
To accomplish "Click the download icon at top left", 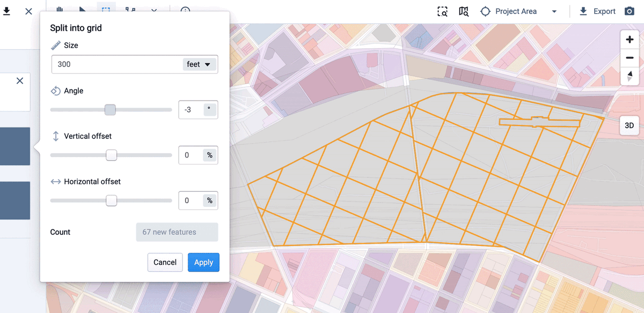I will click(x=7, y=11).
